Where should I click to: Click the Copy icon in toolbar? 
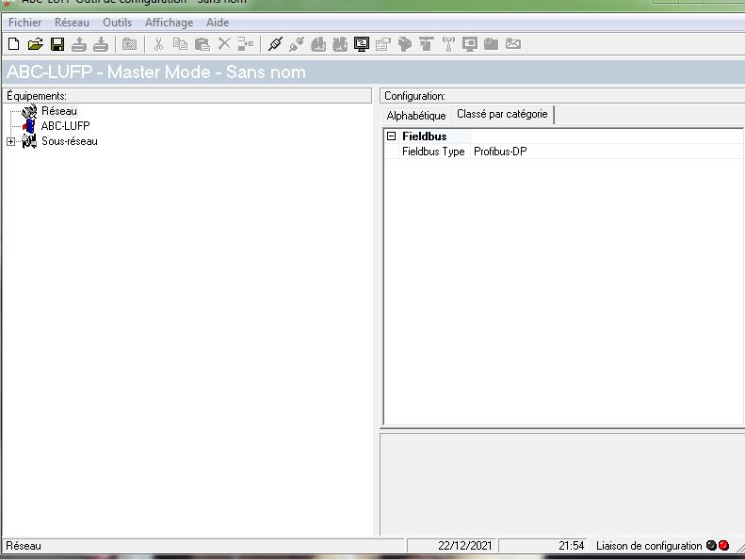coord(180,43)
